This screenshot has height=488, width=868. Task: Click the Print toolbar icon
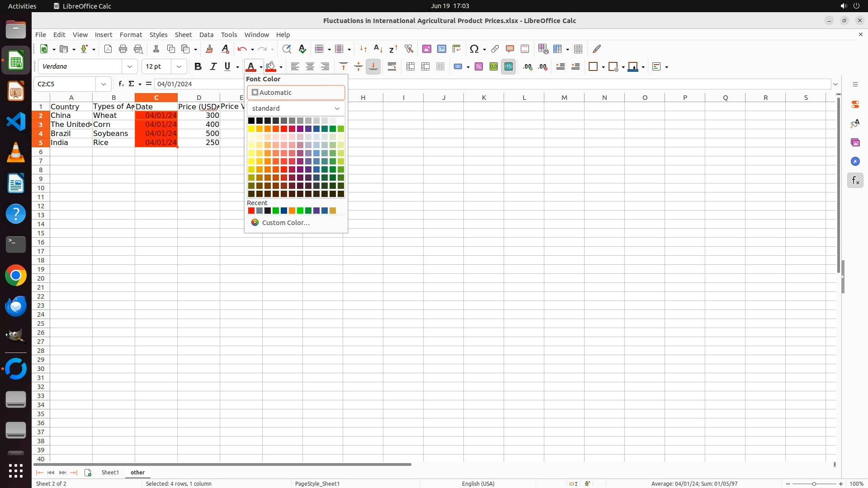click(x=123, y=49)
